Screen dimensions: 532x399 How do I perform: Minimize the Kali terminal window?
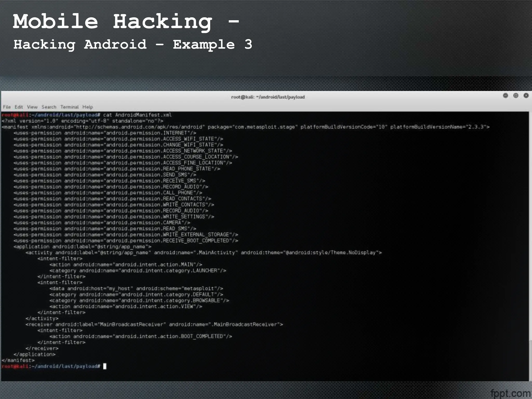[505, 96]
